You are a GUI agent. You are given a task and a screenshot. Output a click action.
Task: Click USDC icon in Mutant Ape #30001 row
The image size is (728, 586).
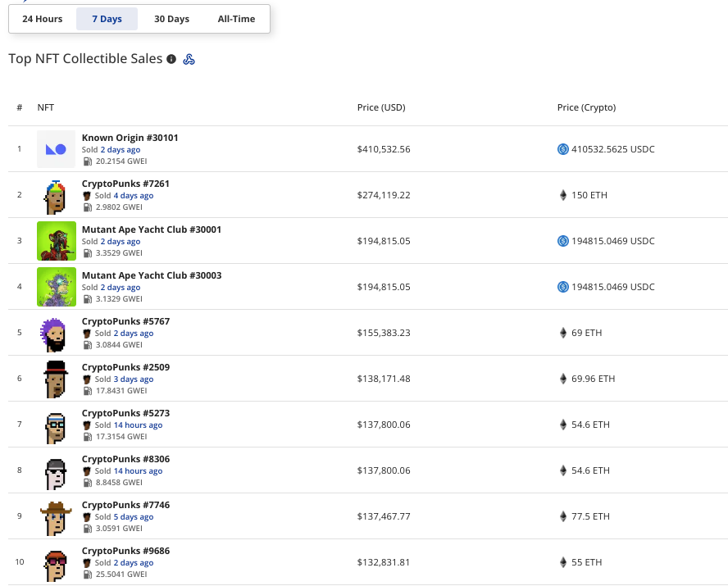tap(562, 241)
